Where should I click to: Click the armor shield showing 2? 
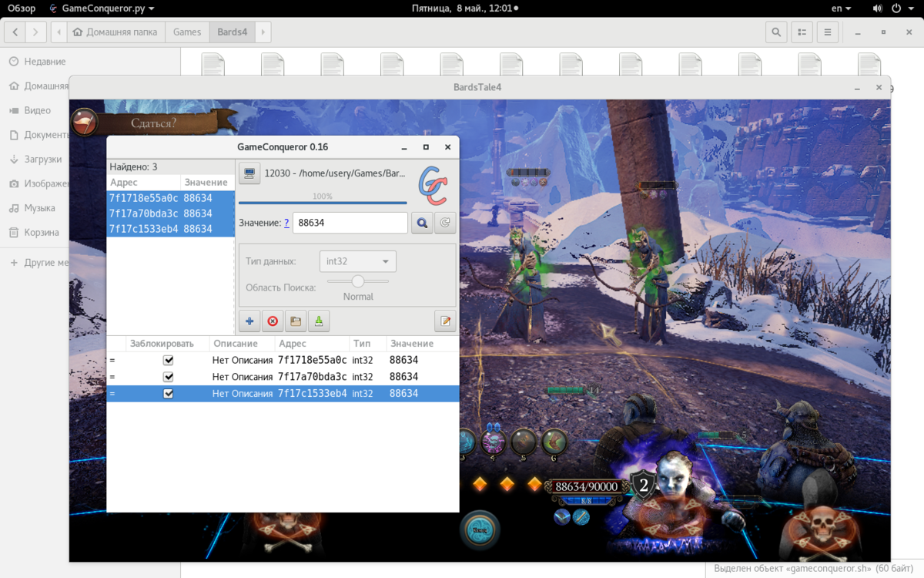coord(644,485)
